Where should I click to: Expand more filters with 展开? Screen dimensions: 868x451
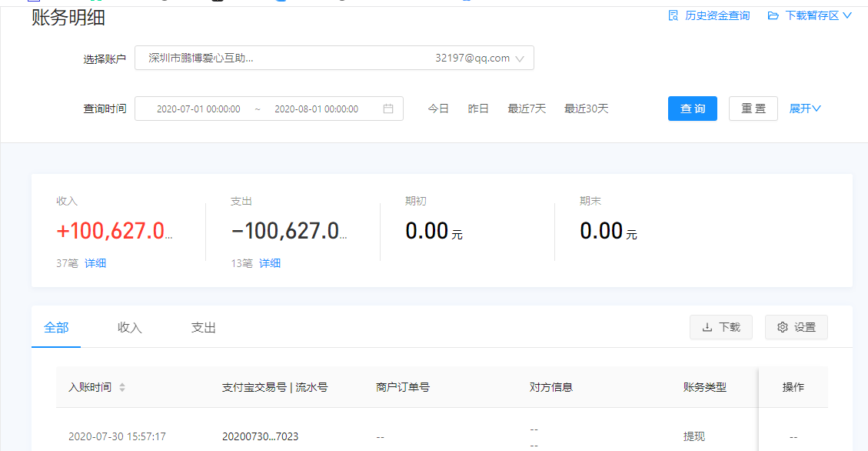tap(805, 109)
